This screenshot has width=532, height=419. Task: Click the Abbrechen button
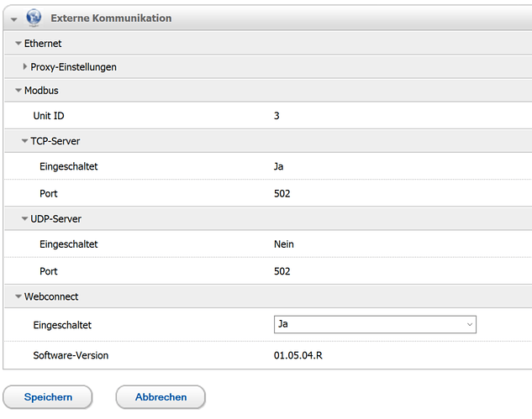161,397
